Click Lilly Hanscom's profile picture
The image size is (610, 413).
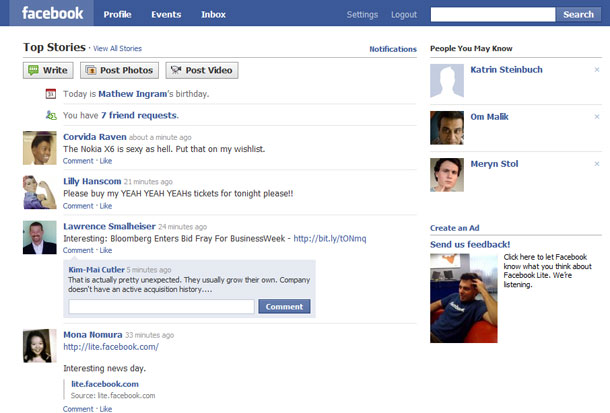click(x=40, y=192)
